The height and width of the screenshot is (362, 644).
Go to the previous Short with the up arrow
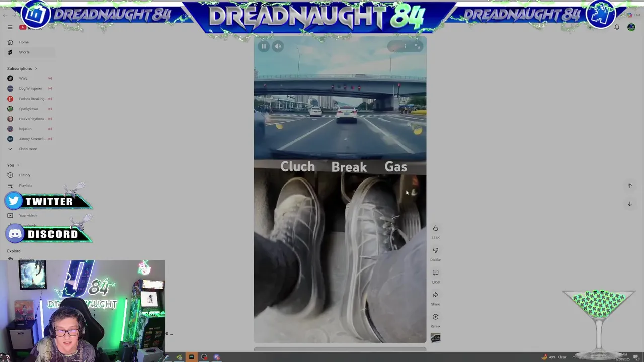tap(629, 186)
